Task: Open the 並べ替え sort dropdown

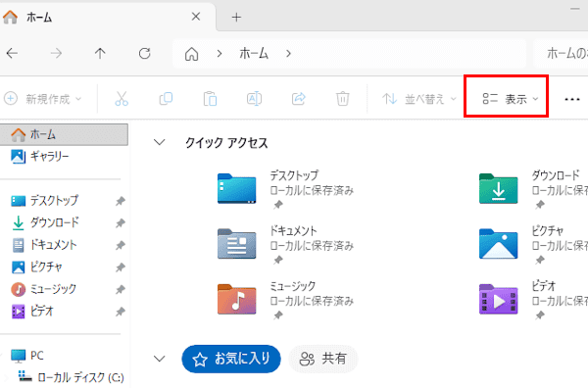Action: (x=419, y=99)
